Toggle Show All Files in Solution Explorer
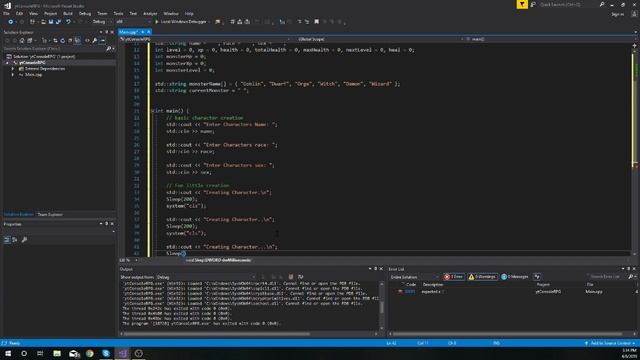Image resolution: width=640 pixels, height=360 pixels. (78, 41)
